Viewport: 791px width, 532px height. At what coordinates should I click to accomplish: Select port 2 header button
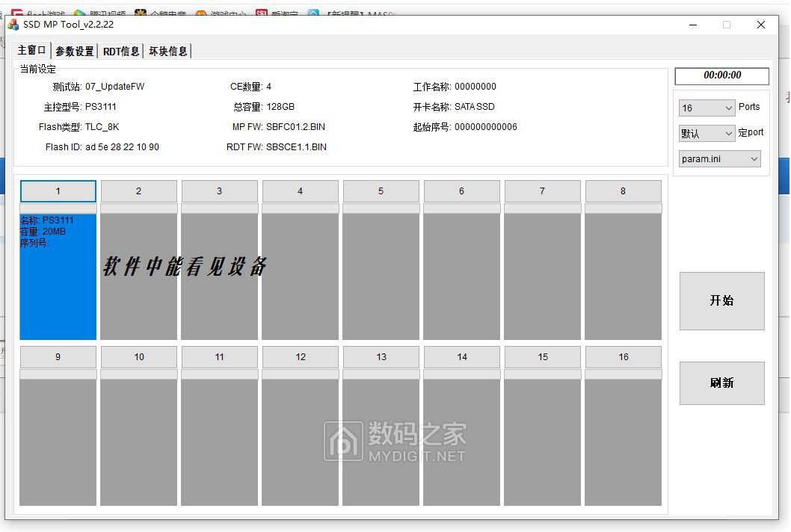pos(139,191)
